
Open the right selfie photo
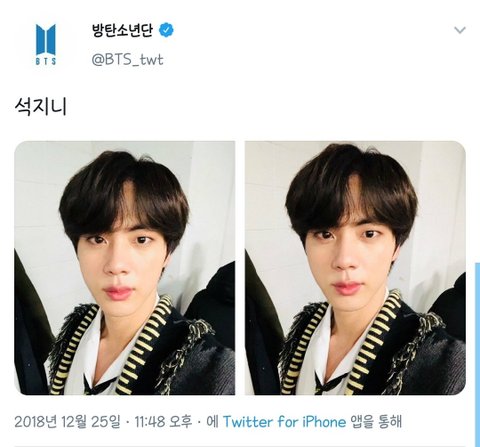point(355,268)
